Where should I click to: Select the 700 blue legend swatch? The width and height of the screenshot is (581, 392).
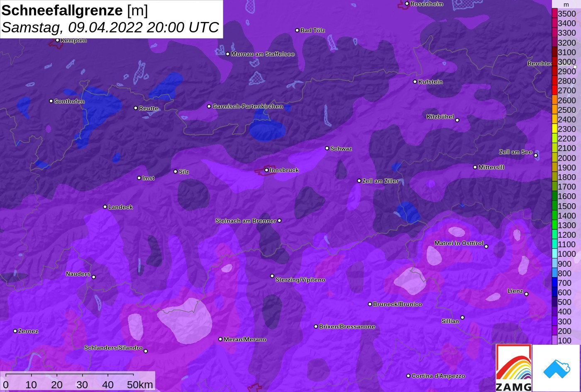click(554, 283)
